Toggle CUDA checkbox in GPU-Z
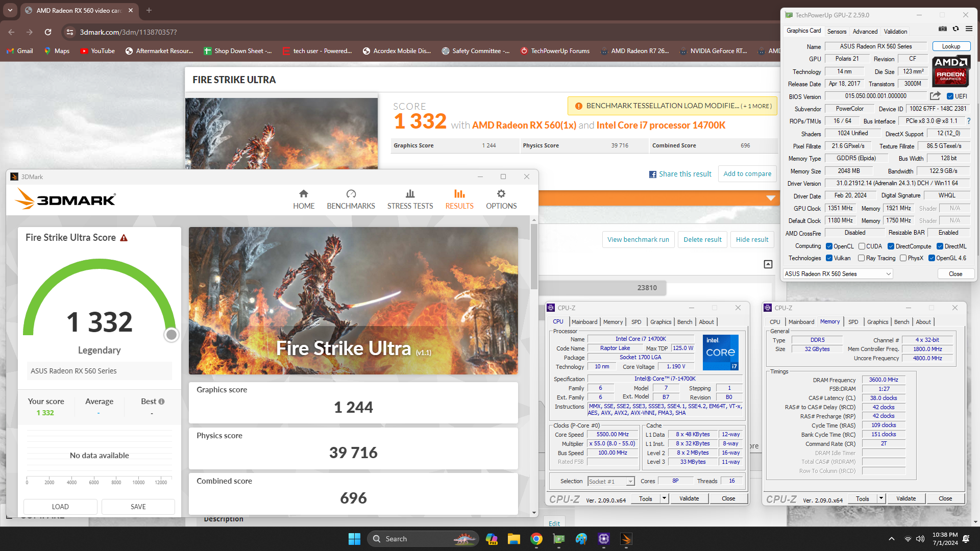Screen dimensions: 980x551 click(862, 246)
